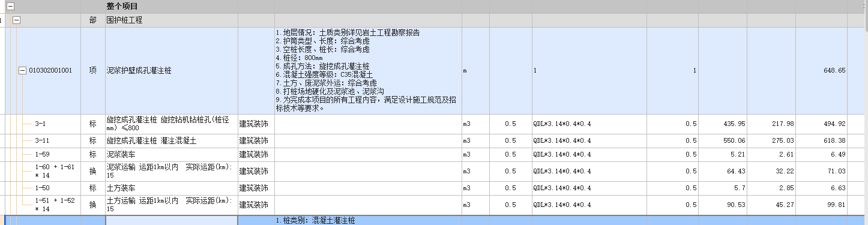The height and width of the screenshot is (225, 868).
Task: Click the unit price 435.95 cell
Action: (x=723, y=124)
